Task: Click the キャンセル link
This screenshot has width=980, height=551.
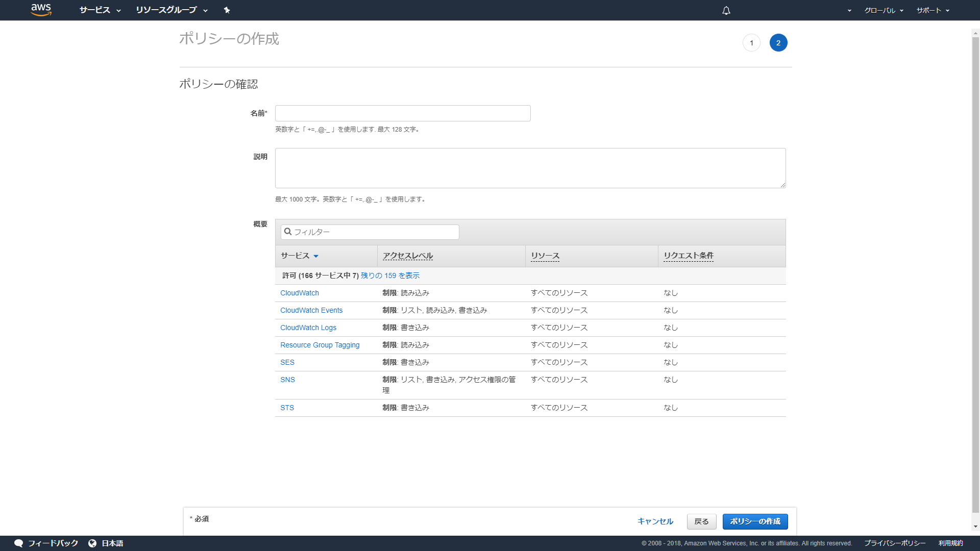Action: tap(655, 521)
